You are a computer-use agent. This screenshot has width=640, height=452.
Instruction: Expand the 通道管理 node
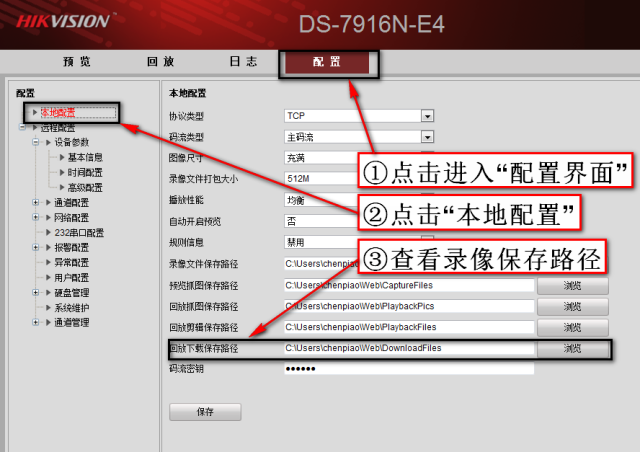pos(36,322)
